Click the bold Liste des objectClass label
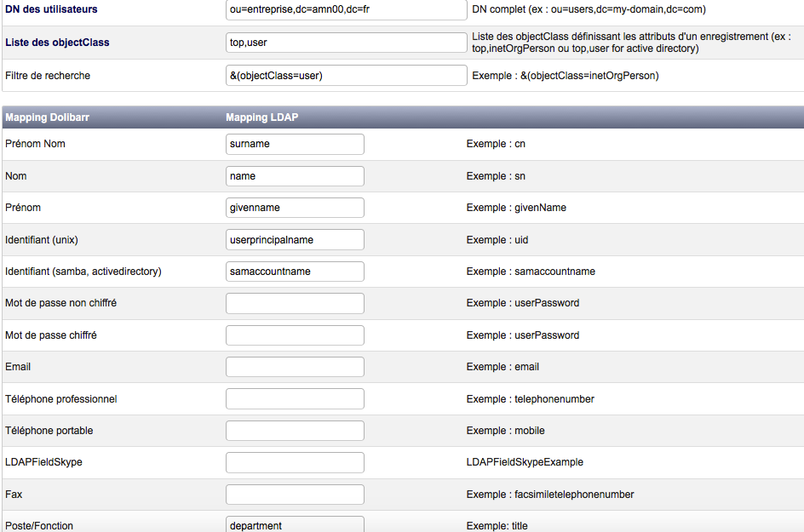Image resolution: width=804 pixels, height=532 pixels. coord(57,43)
